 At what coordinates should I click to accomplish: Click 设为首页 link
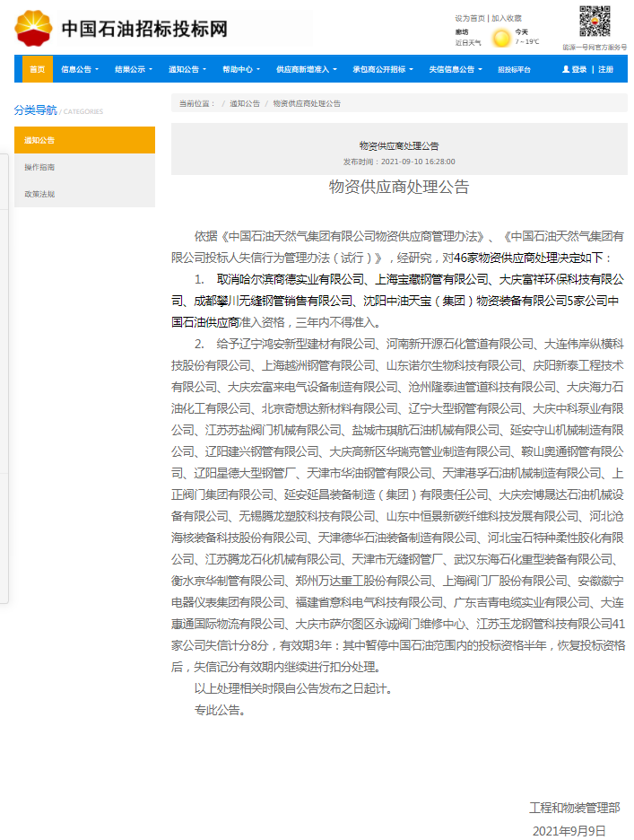470,18
